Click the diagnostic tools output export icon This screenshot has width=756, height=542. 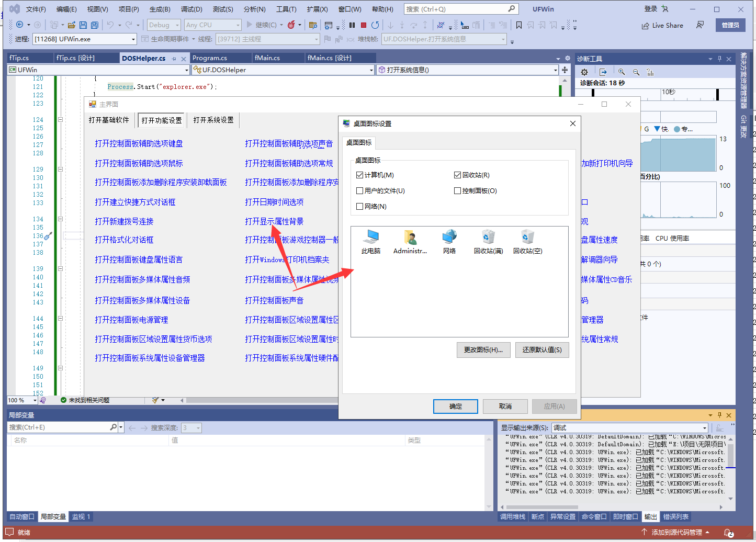click(x=603, y=72)
